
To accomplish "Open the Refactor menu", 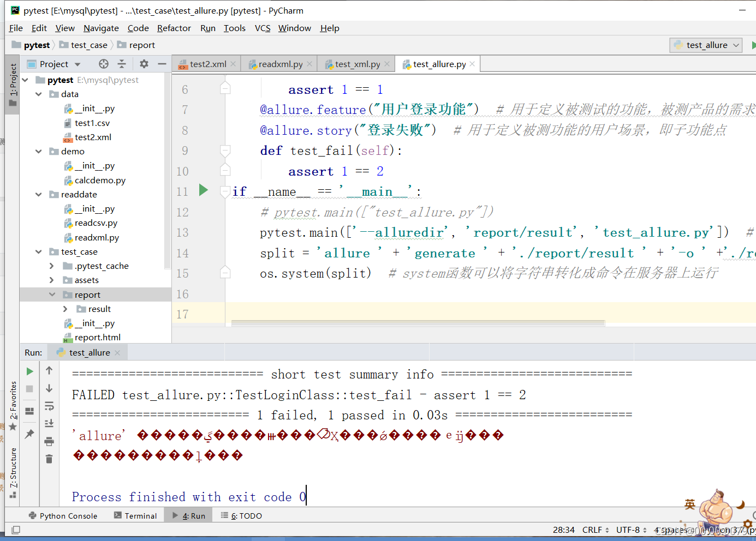I will [174, 28].
